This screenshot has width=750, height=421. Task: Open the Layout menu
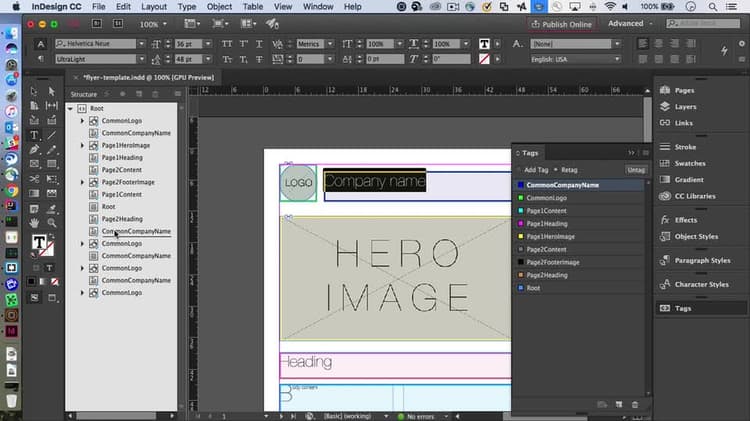click(x=154, y=7)
